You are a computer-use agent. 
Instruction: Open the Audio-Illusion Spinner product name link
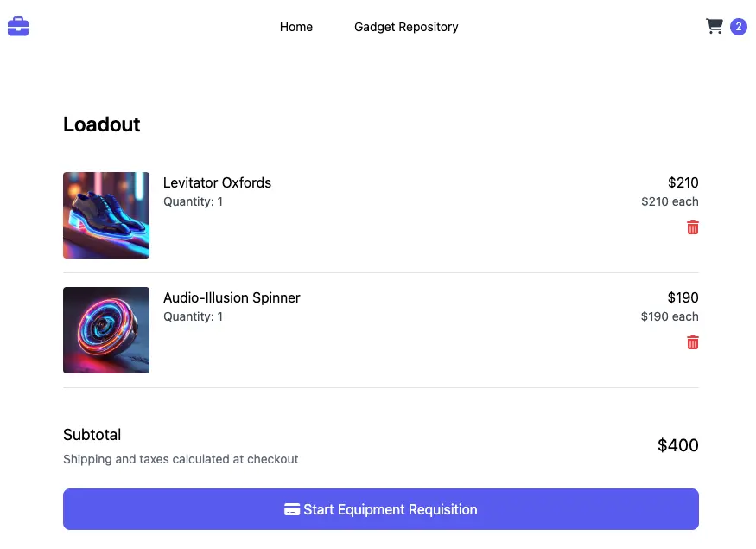click(x=232, y=297)
